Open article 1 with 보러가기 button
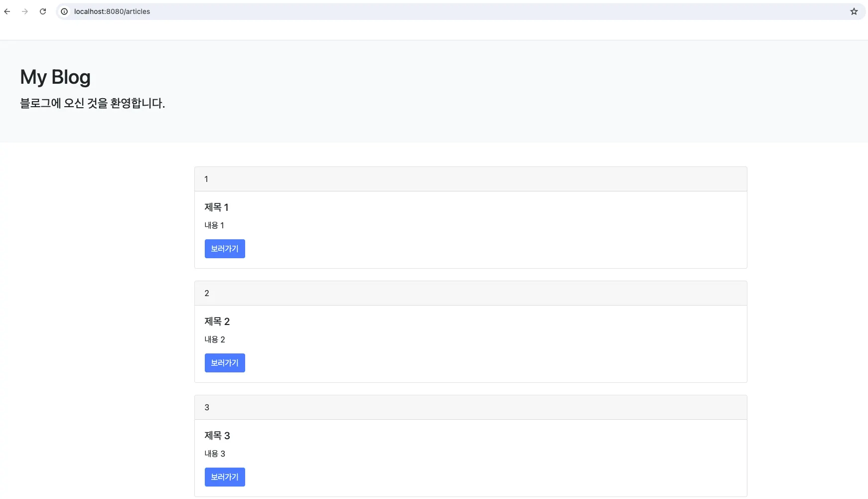This screenshot has width=868, height=499. [225, 249]
